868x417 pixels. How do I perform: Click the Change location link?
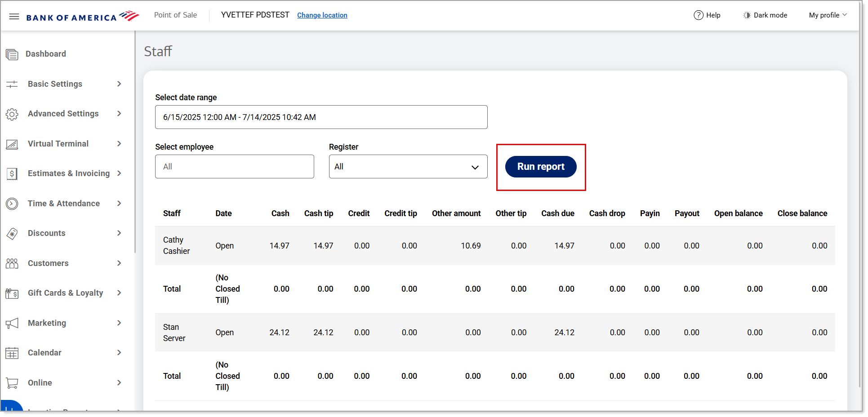322,15
